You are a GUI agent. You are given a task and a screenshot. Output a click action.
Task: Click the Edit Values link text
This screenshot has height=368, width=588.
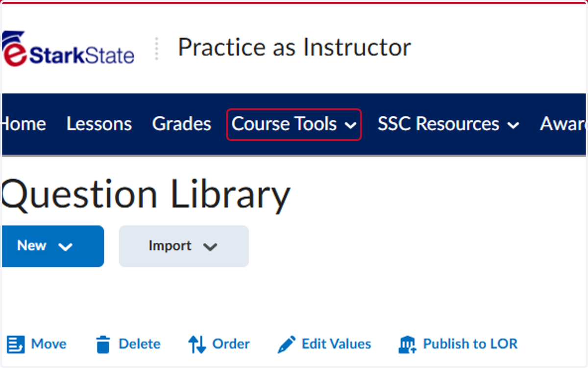337,344
